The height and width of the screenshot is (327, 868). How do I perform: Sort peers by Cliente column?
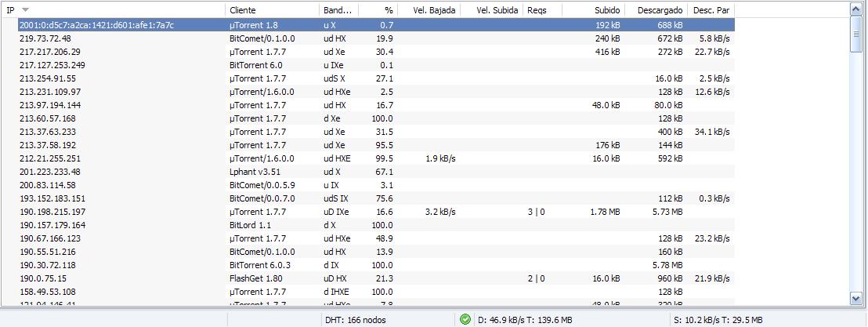click(272, 10)
